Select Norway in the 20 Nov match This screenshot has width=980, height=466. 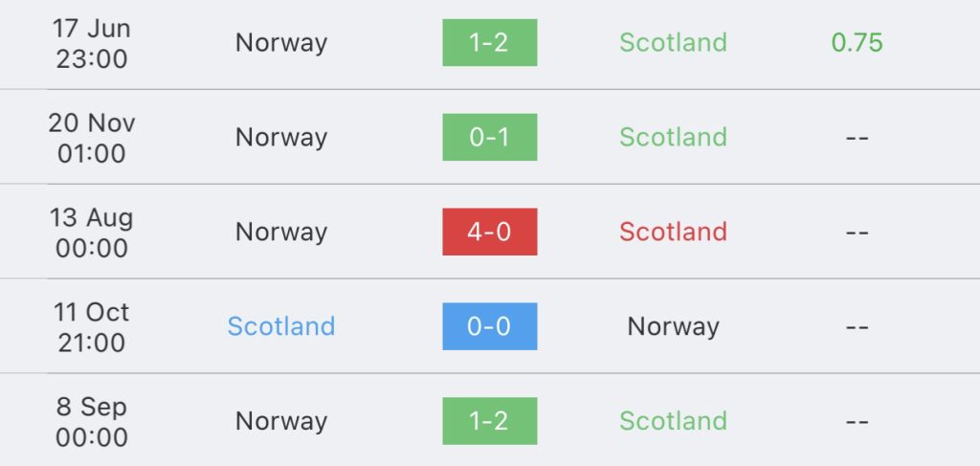click(281, 138)
